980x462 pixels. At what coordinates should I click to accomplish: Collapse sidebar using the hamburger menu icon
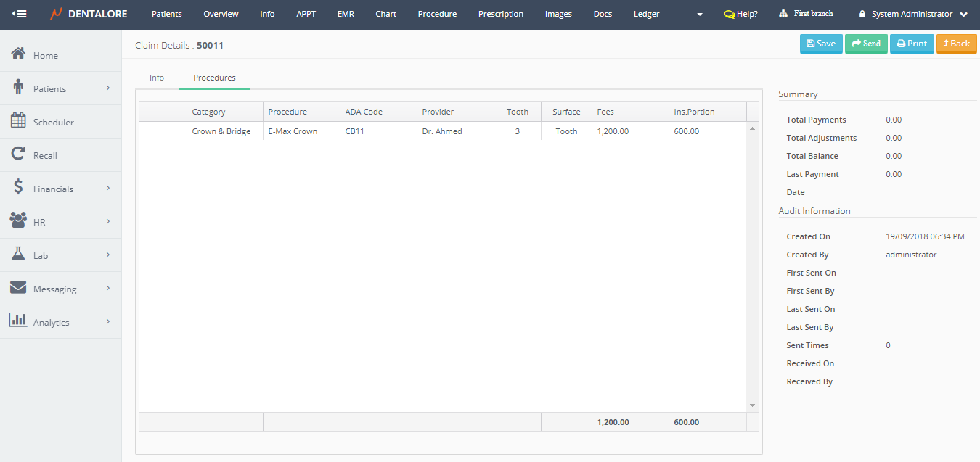point(19,14)
